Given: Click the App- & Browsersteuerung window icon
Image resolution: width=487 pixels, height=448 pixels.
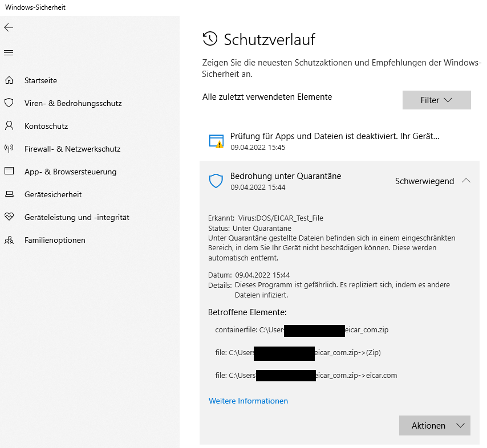Looking at the screenshot, I should click(x=9, y=172).
